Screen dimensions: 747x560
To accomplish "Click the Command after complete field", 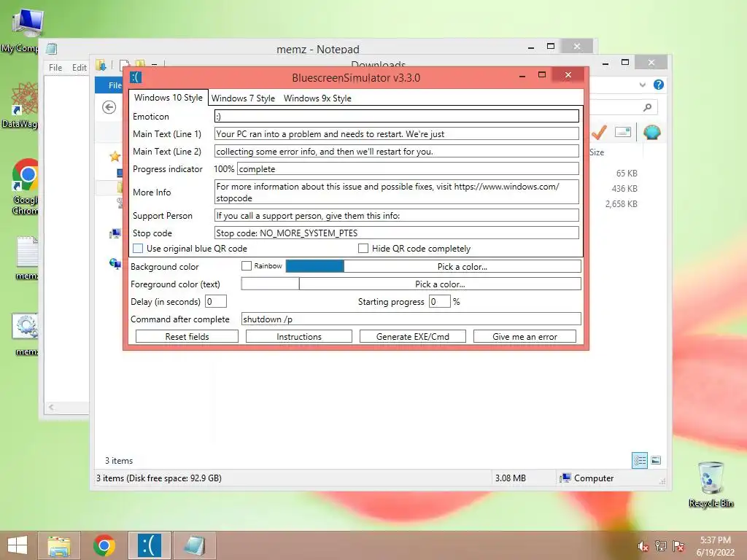I will (411, 319).
